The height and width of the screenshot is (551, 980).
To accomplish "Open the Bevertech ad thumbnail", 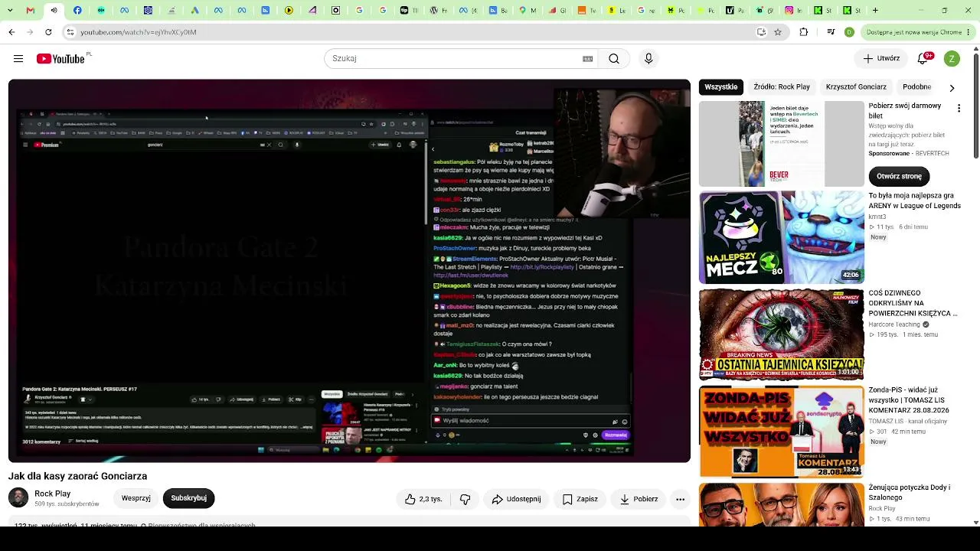I will pos(782,144).
